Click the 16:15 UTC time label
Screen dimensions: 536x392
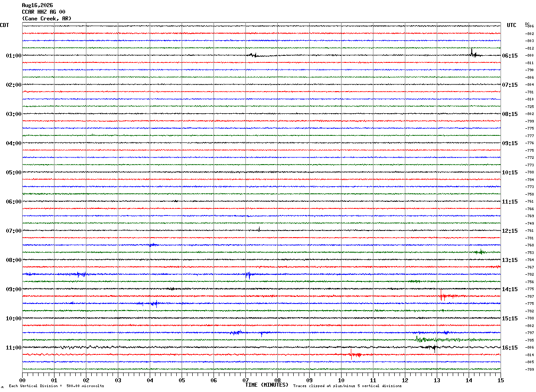509,348
